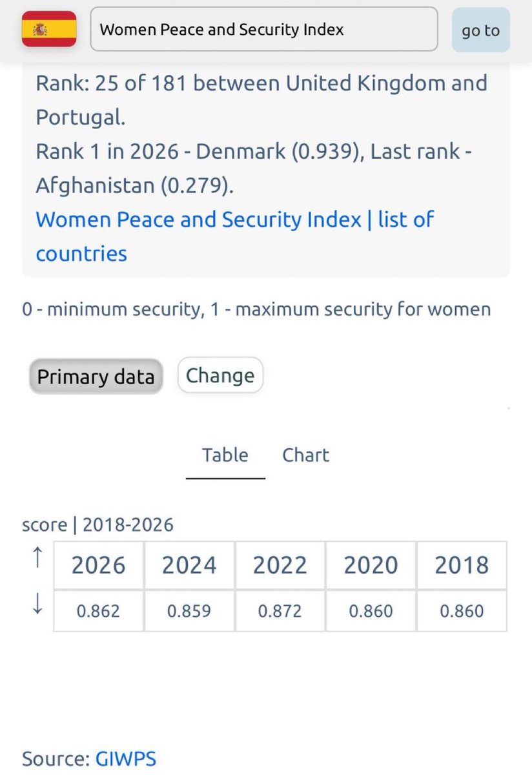Click the 0.859 score cell
This screenshot has height=775, width=532.
pyautogui.click(x=189, y=611)
